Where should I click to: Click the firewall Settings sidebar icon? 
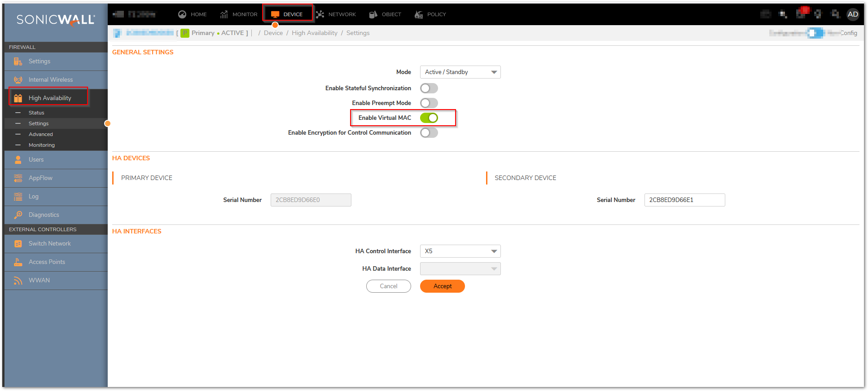(18, 62)
